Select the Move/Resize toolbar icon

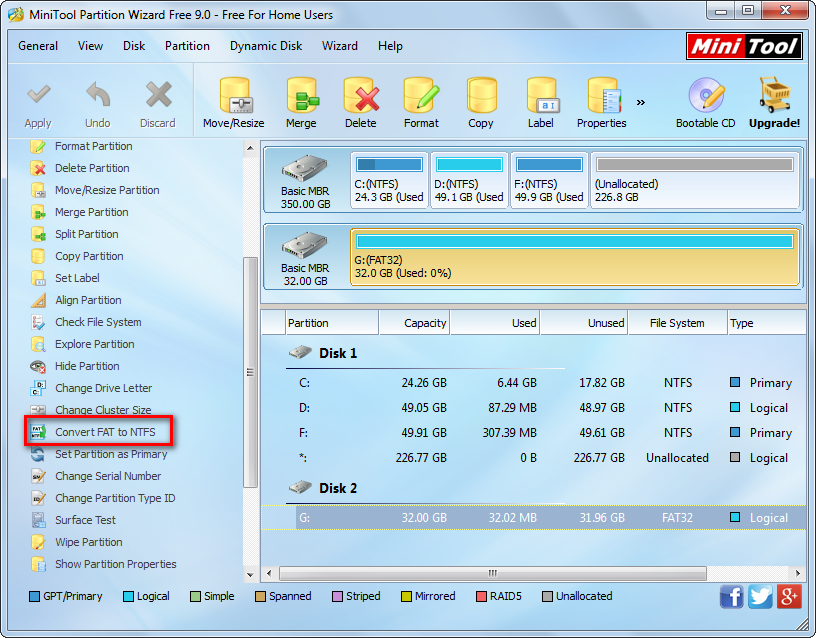pos(234,96)
